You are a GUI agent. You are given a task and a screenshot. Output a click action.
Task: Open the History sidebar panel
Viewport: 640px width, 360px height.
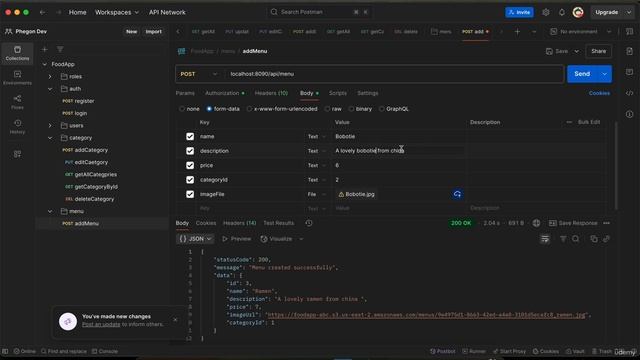[x=17, y=127]
